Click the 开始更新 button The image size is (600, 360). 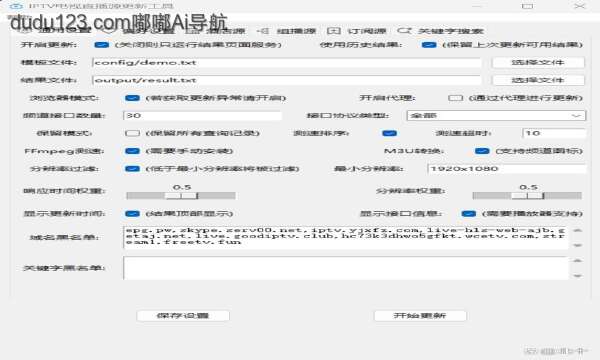pyautogui.click(x=420, y=316)
